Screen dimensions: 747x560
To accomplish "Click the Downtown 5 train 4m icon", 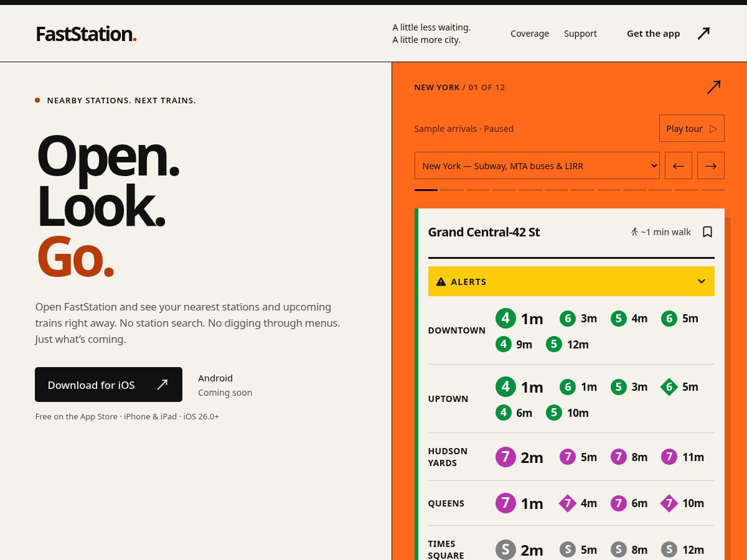I will [618, 318].
